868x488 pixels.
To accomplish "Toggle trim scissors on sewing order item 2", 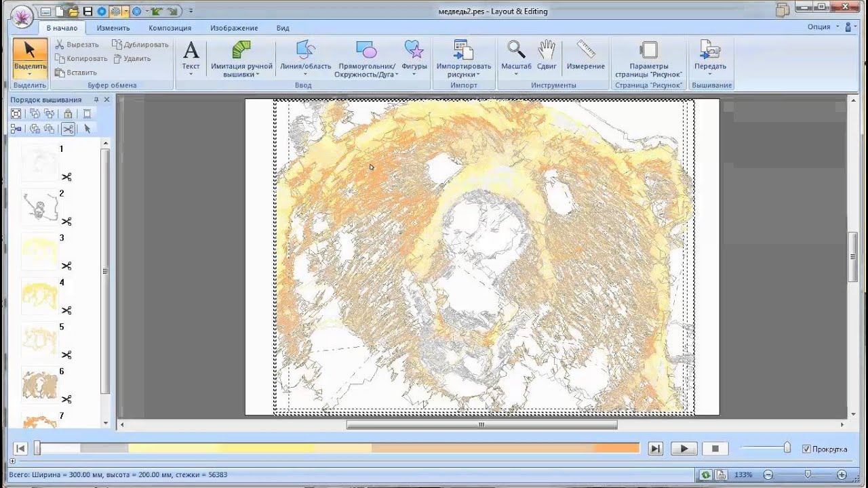I will coord(66,222).
